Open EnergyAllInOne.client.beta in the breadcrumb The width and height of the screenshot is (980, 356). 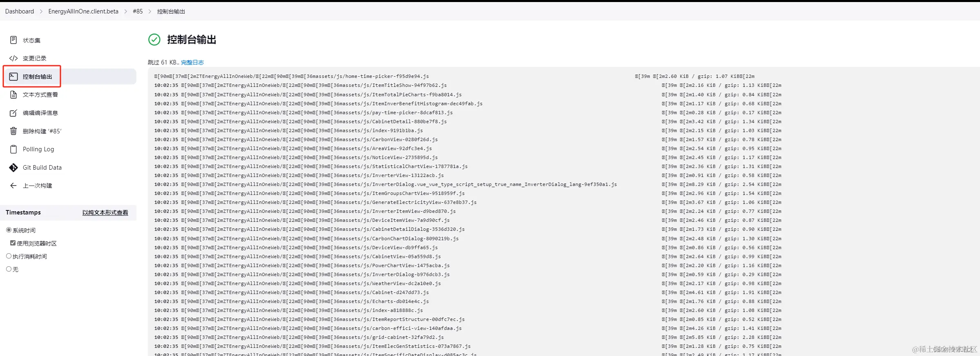(83, 11)
